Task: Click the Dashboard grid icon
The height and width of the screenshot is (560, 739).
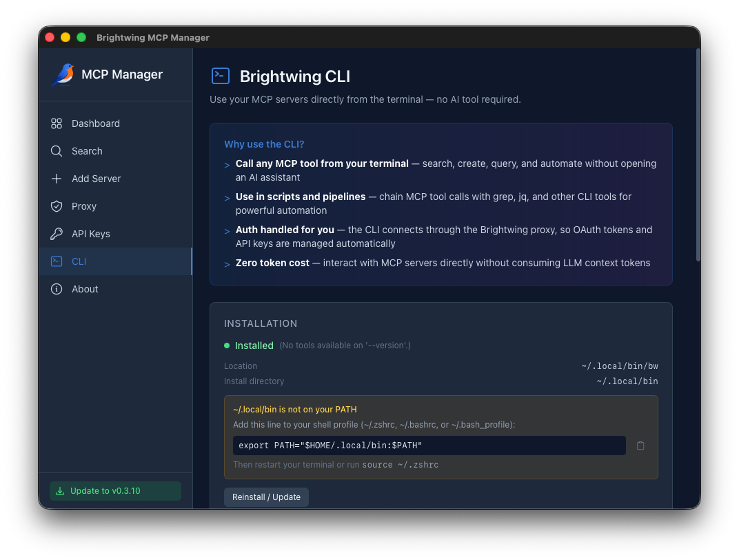Action: (57, 123)
